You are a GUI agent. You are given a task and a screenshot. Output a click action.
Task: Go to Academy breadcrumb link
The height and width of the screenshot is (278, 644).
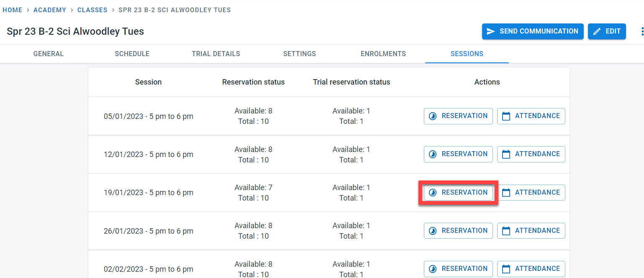(50, 10)
